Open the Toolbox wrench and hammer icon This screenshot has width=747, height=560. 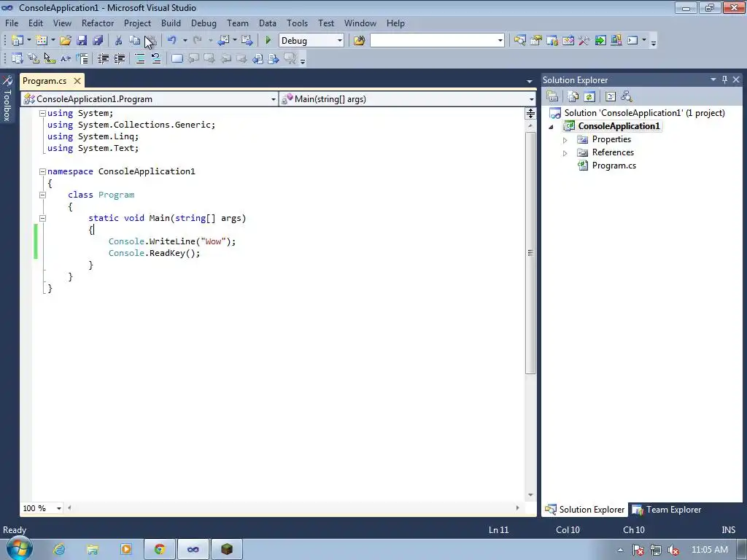pos(584,41)
